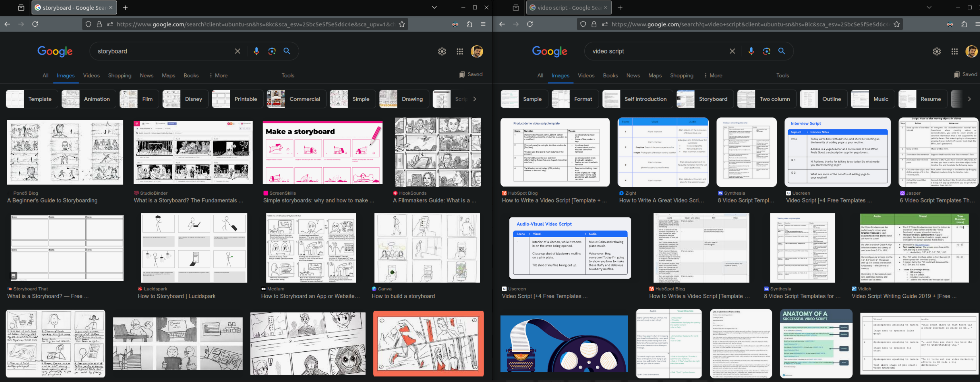Open Saved items in storyboard window
The height and width of the screenshot is (382, 980).
coord(471,74)
